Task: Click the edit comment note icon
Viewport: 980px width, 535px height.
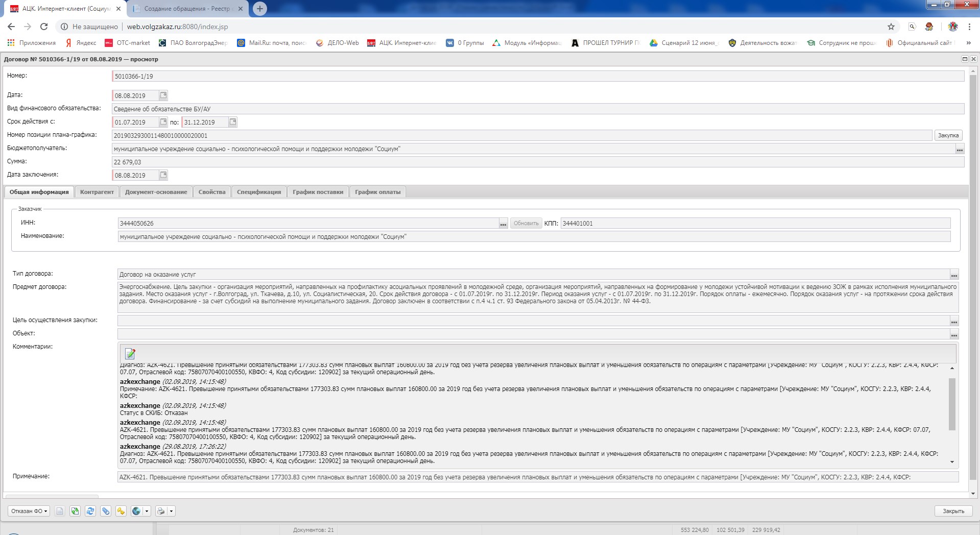Action: (x=130, y=354)
